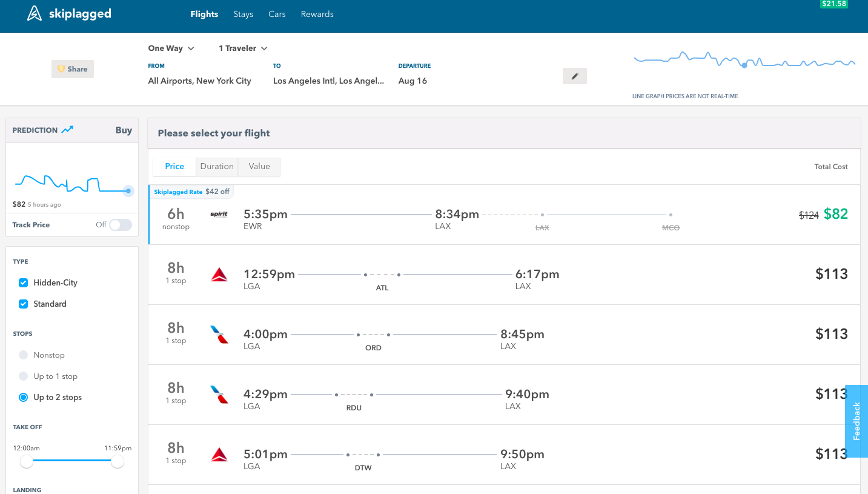868x494 pixels.
Task: Click the shield icon in Share button
Action: point(61,69)
